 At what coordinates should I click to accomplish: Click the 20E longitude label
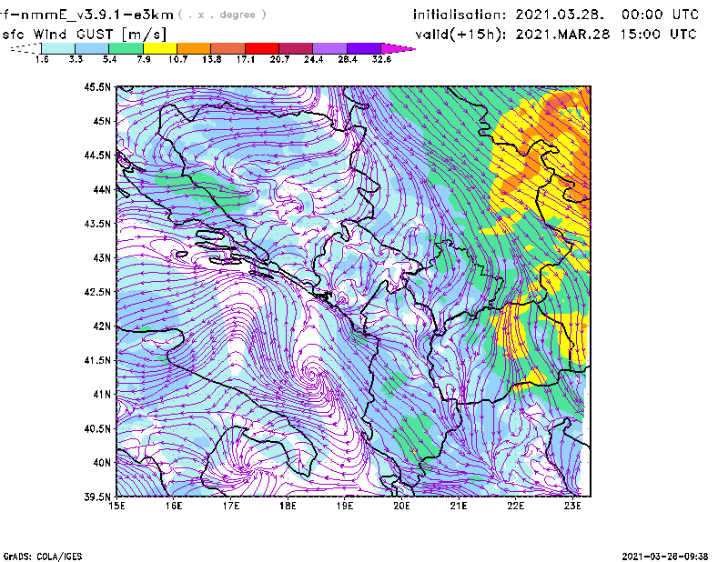point(401,506)
